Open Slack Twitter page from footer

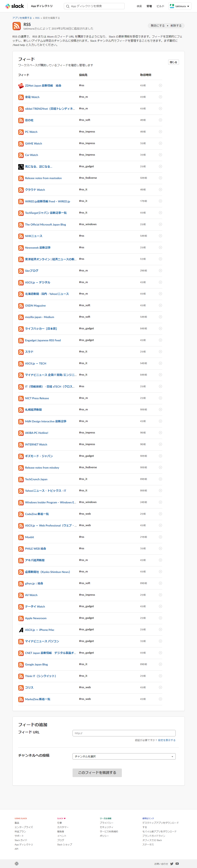(x=172, y=864)
